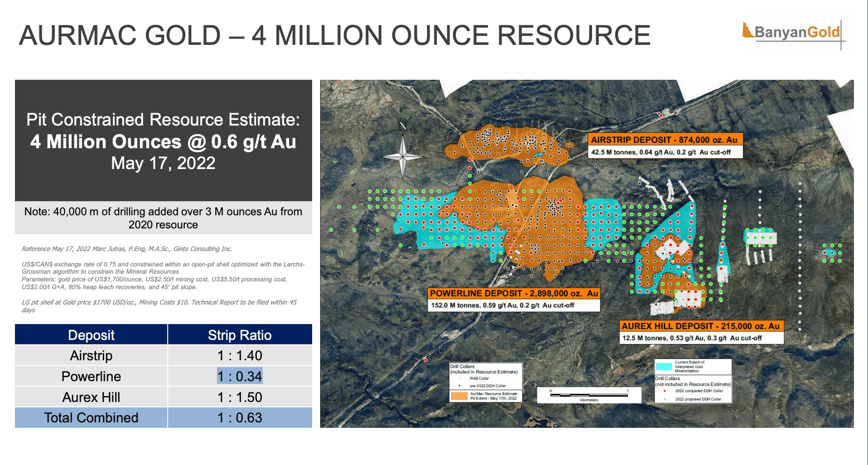The width and height of the screenshot is (868, 465).
Task: Click the "LG pit shell at Gold price" footnote
Action: 159,306
